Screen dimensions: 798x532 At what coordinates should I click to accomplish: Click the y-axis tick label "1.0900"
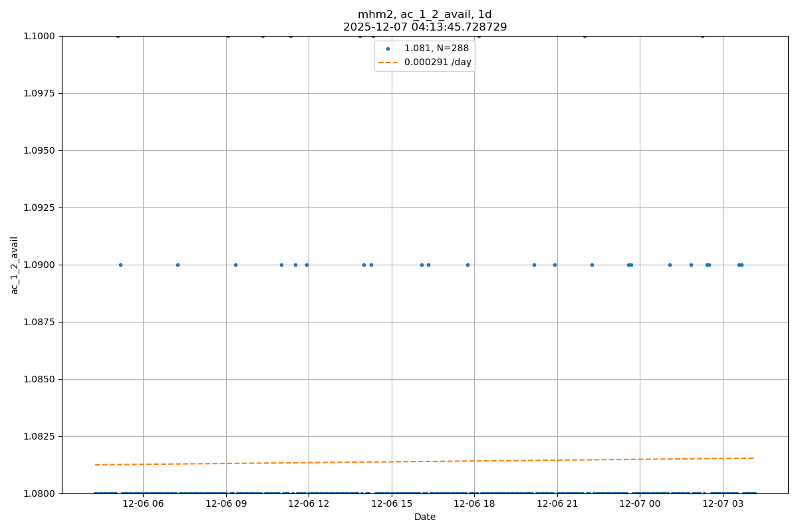coord(41,265)
